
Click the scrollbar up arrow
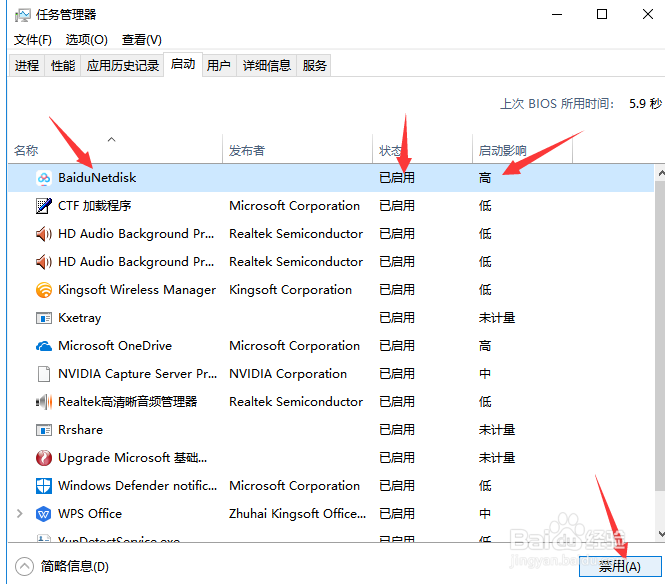click(x=660, y=173)
